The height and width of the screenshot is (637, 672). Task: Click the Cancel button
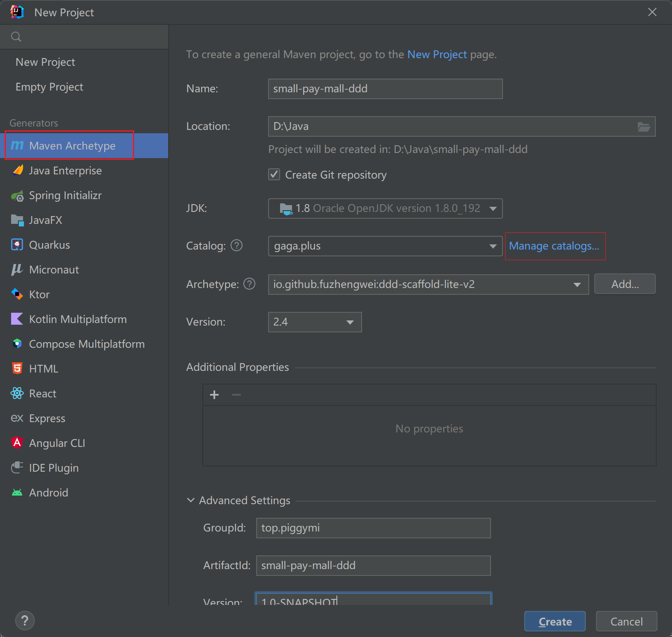[626, 621]
